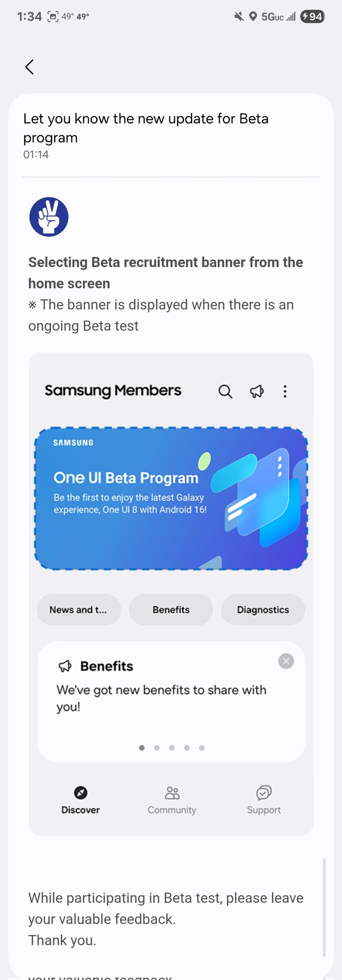
Task: Tap the location icon in status bar
Action: point(253,17)
